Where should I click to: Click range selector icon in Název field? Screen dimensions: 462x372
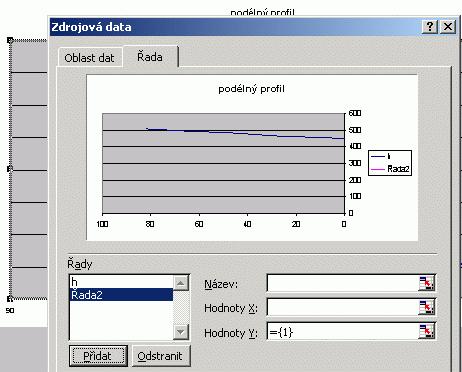(426, 283)
